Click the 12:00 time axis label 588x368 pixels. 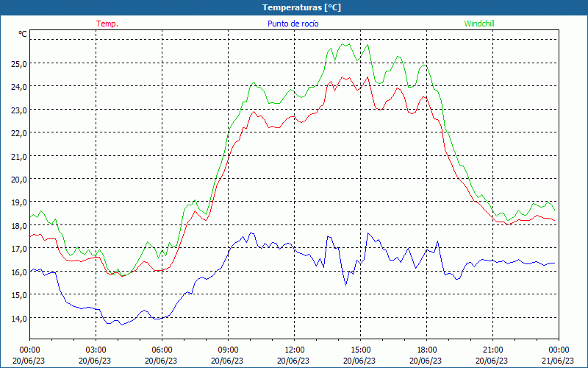(x=295, y=350)
